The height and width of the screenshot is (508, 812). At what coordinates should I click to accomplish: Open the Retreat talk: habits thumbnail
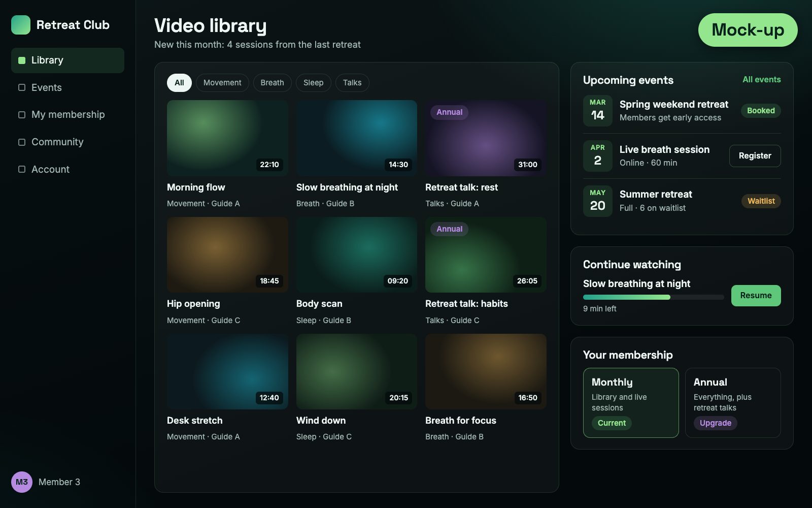click(x=486, y=255)
